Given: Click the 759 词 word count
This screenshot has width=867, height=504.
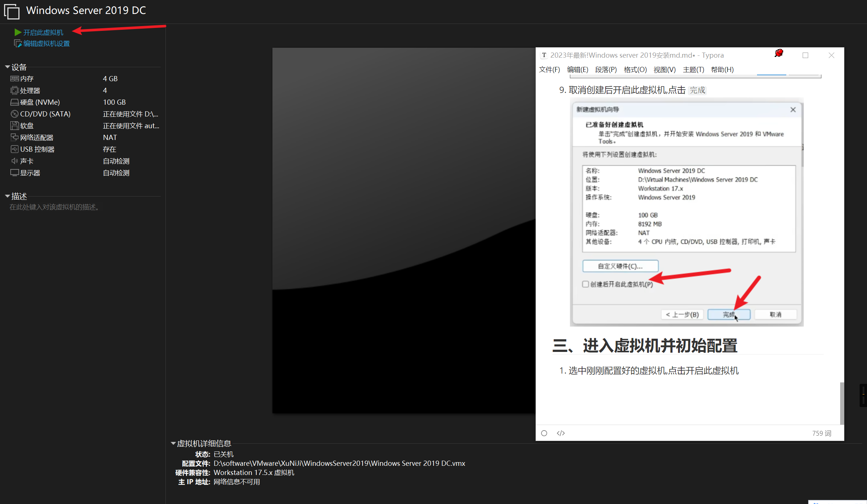Looking at the screenshot, I should pos(821,433).
